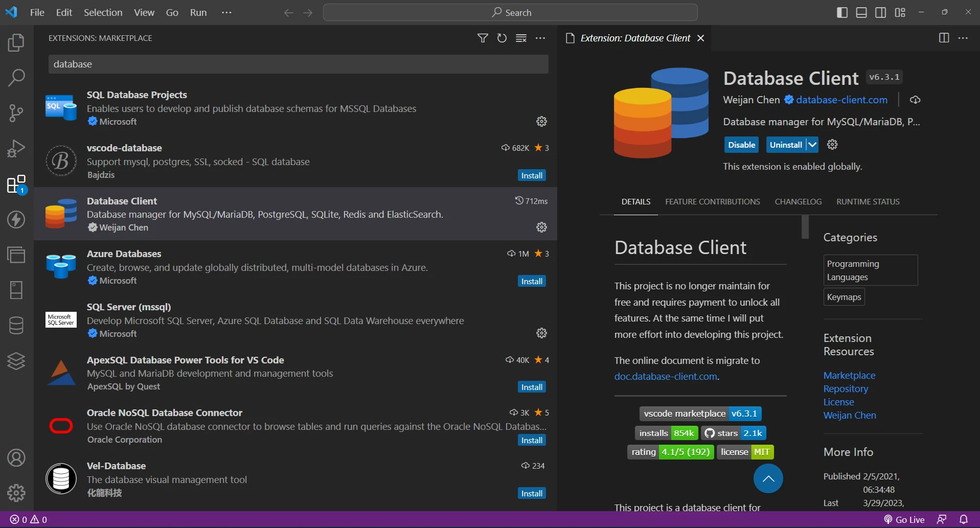Open Source Control view
The height and width of the screenshot is (528, 980).
[16, 113]
